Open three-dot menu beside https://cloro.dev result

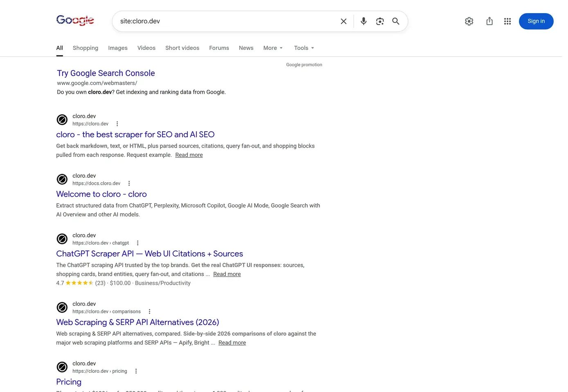[x=117, y=124]
